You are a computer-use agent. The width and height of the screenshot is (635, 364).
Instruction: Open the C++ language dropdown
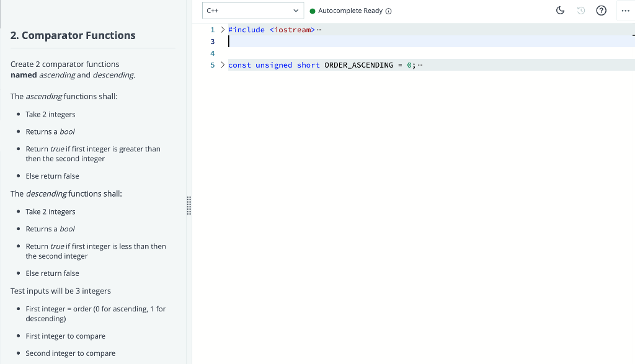tap(252, 10)
